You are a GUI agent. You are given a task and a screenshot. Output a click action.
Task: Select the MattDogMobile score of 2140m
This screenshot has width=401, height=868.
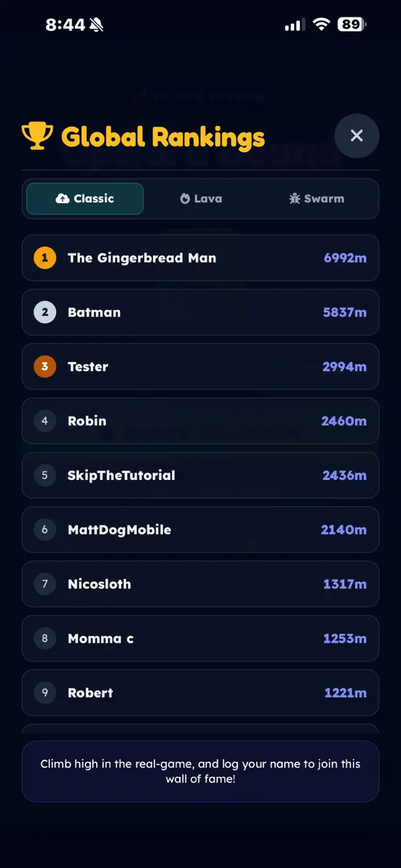[344, 530]
